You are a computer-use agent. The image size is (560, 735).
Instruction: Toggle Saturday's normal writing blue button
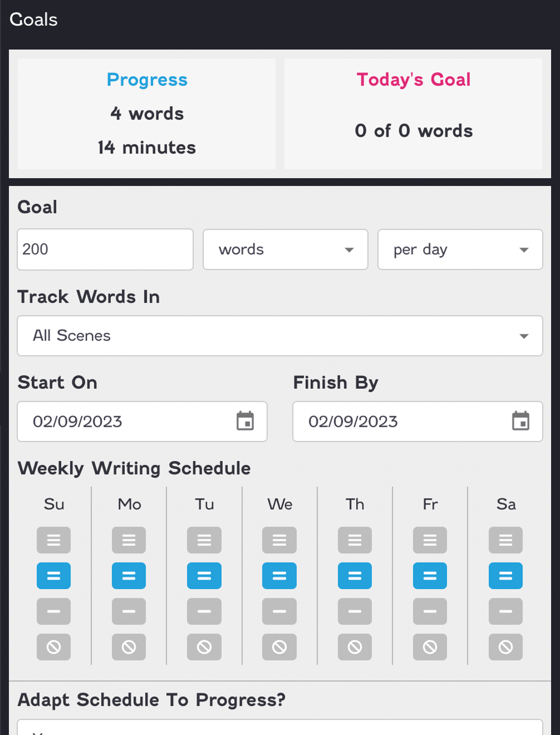click(506, 576)
